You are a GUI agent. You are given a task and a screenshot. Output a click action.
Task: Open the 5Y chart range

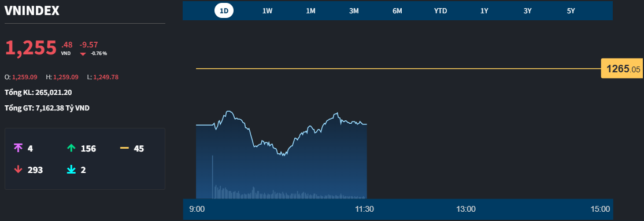coord(571,11)
